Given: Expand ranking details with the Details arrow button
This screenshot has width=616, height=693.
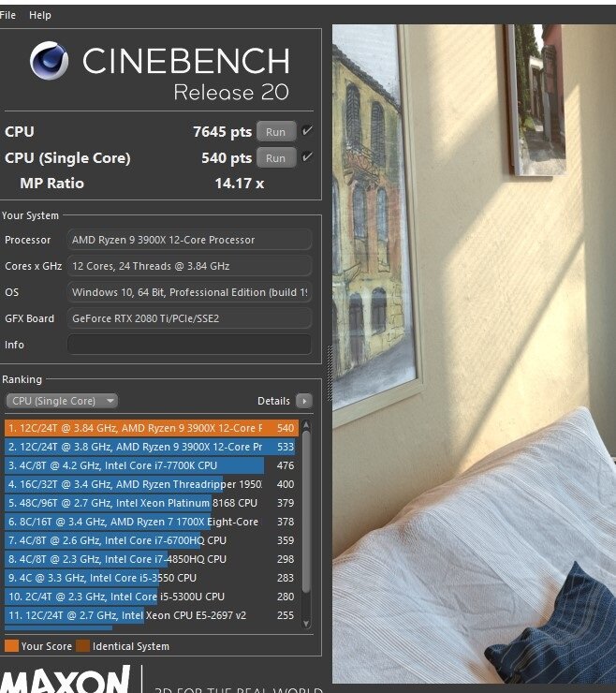Looking at the screenshot, I should point(304,401).
